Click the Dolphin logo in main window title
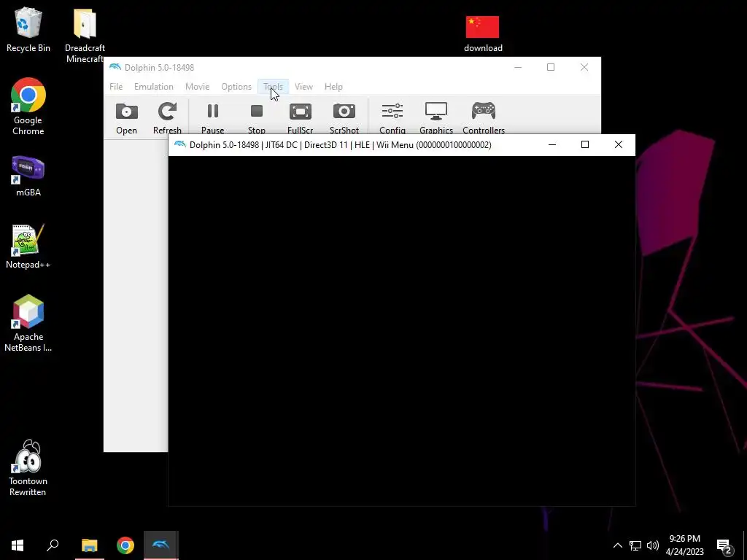Image resolution: width=747 pixels, height=560 pixels. pyautogui.click(x=115, y=67)
